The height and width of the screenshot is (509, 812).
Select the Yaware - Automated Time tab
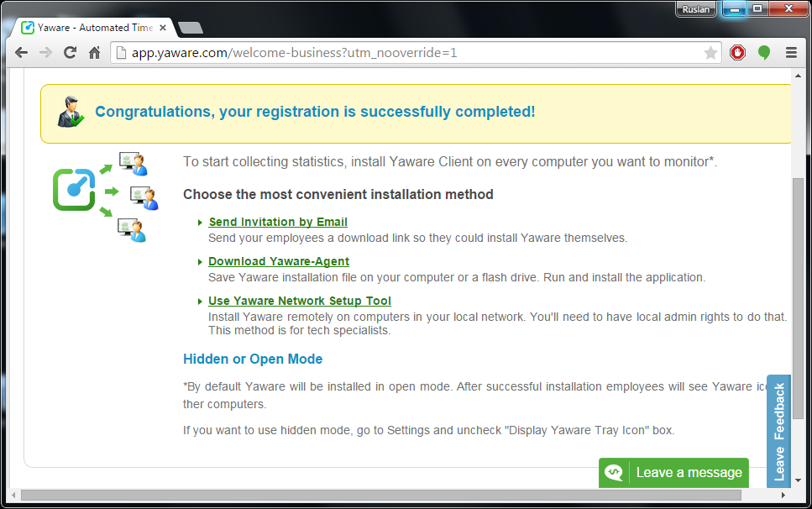point(88,28)
